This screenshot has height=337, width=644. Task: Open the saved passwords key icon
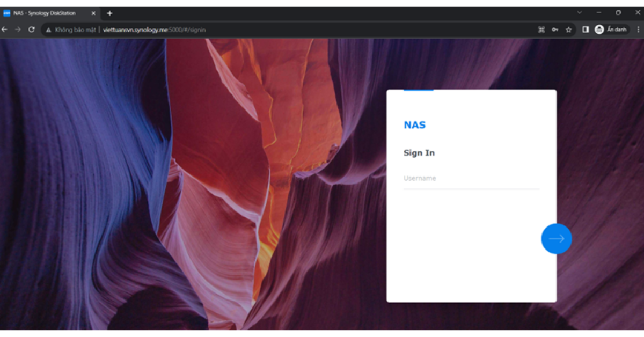click(x=555, y=30)
